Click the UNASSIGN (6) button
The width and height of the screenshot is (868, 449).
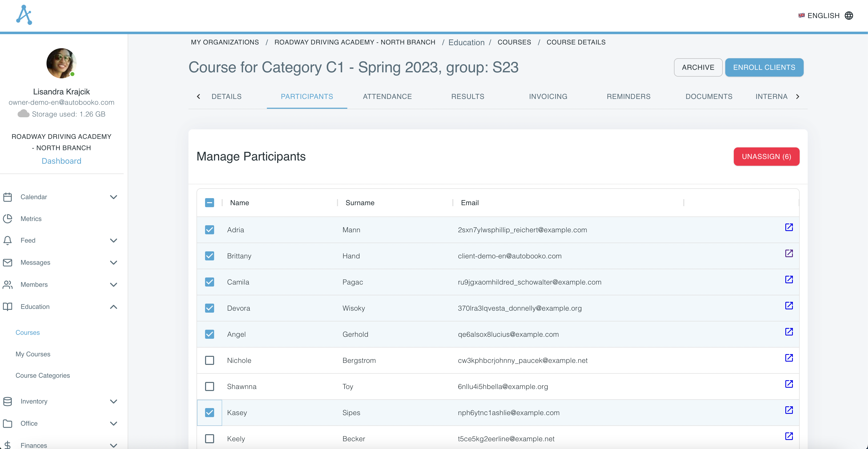[x=766, y=156]
